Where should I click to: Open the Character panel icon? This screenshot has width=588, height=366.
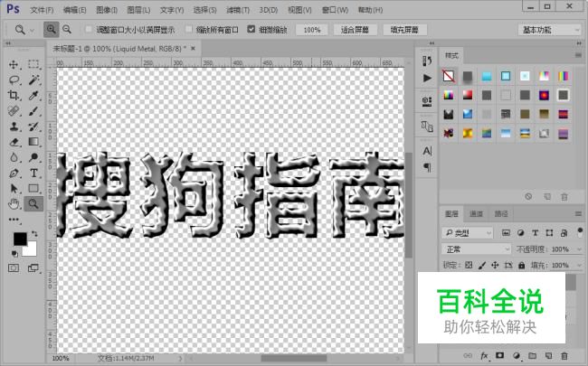pyautogui.click(x=427, y=151)
